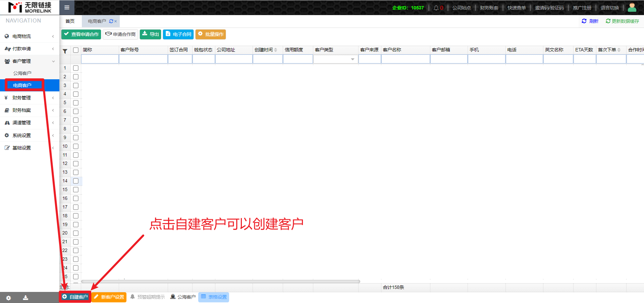This screenshot has height=303, width=644.
Task: Open 公海客户 in the sidebar
Action: (22, 73)
